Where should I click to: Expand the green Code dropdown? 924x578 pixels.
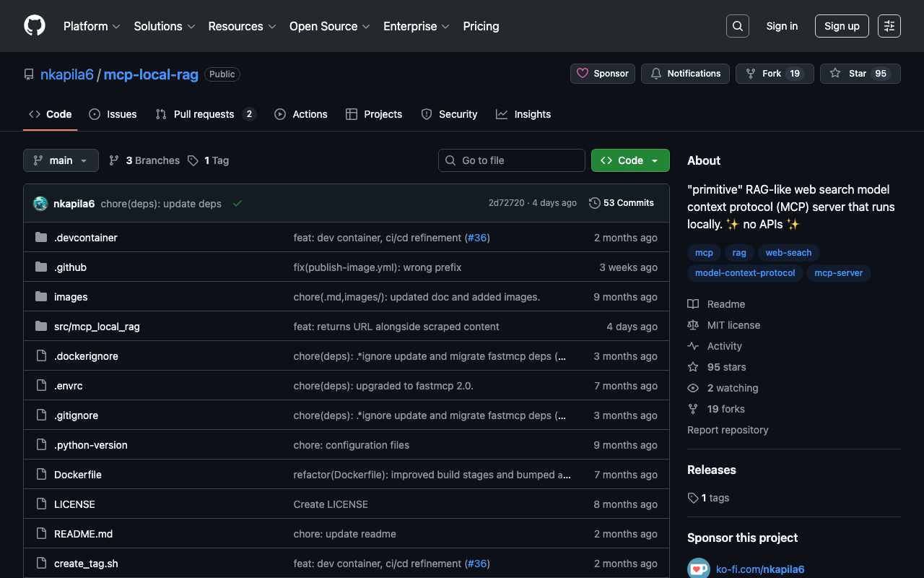[629, 160]
